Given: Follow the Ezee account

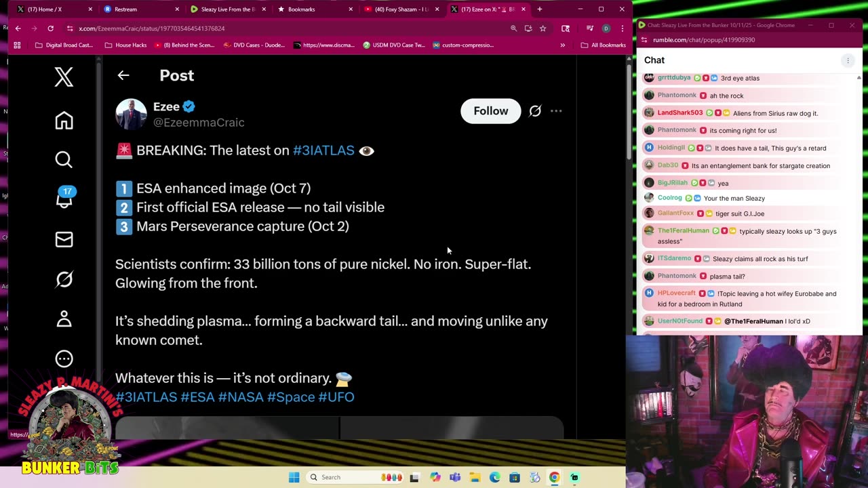Looking at the screenshot, I should 490,111.
